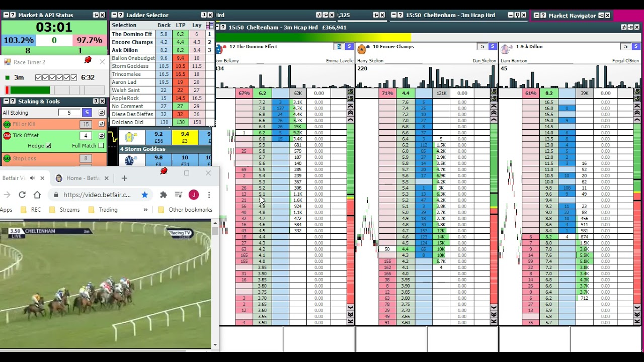Viewport: 644px width, 362px height.
Task: Open the ladder selector grid layout icon
Action: tap(209, 25)
